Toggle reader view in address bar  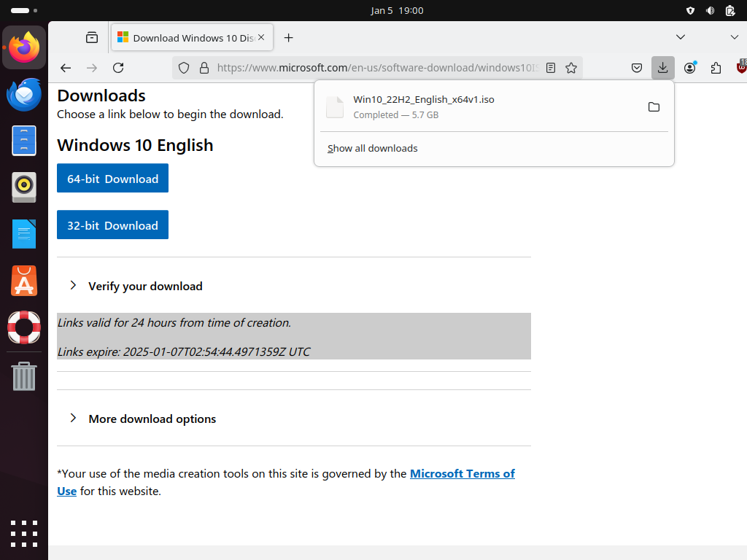551,68
